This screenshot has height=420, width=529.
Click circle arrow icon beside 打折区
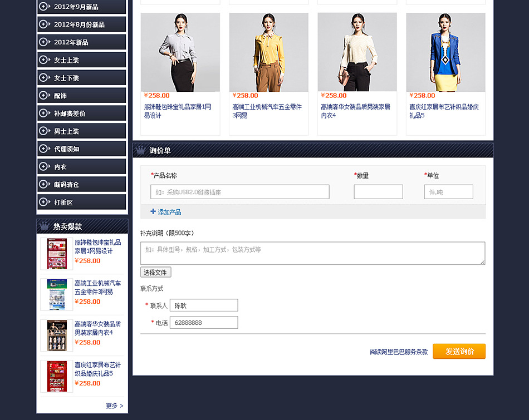coord(44,202)
